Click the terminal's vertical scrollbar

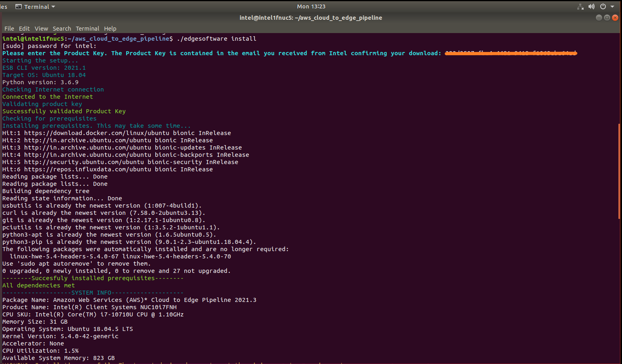tap(619, 171)
